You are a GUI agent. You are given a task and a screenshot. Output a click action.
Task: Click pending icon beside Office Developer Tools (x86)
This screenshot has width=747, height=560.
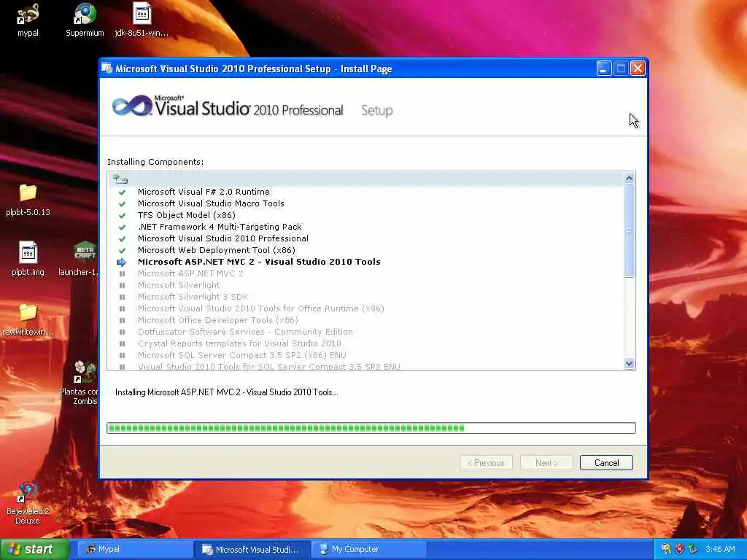tap(122, 321)
